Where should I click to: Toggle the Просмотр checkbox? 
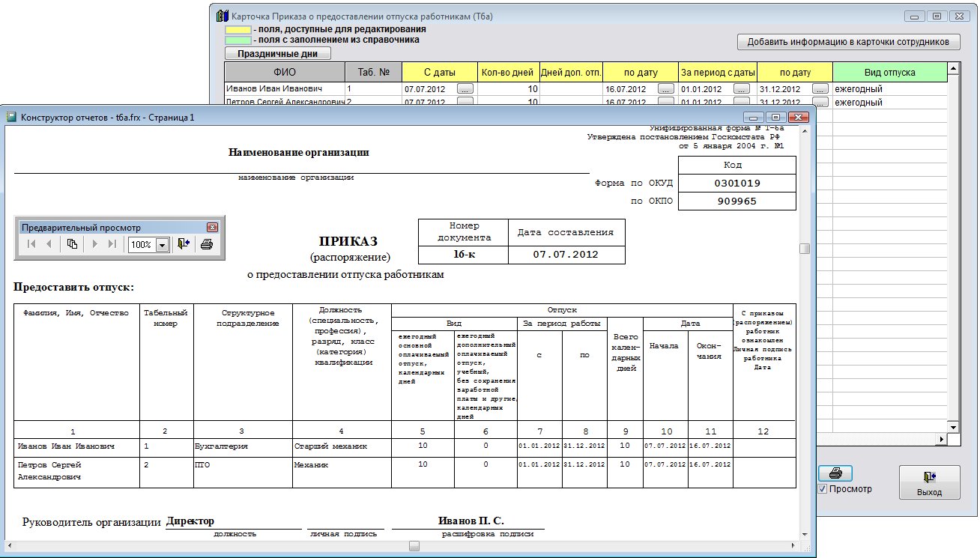click(823, 489)
